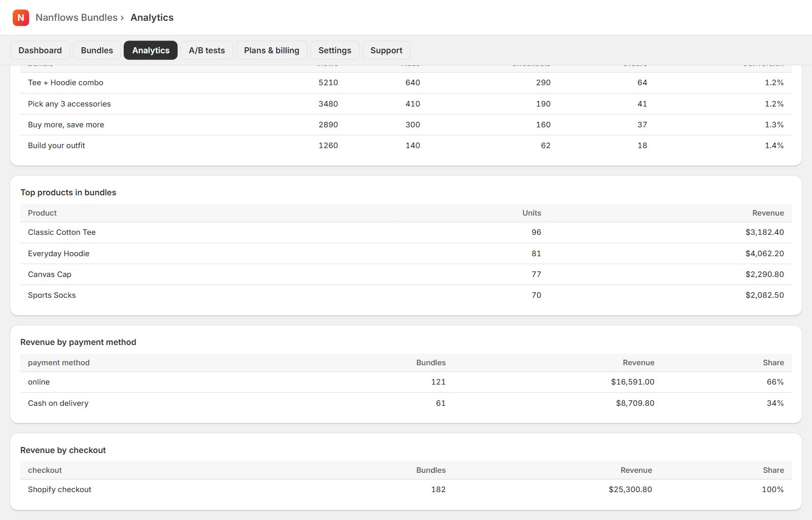Click the Revenue by payment method heading
812x520 pixels.
coord(78,342)
